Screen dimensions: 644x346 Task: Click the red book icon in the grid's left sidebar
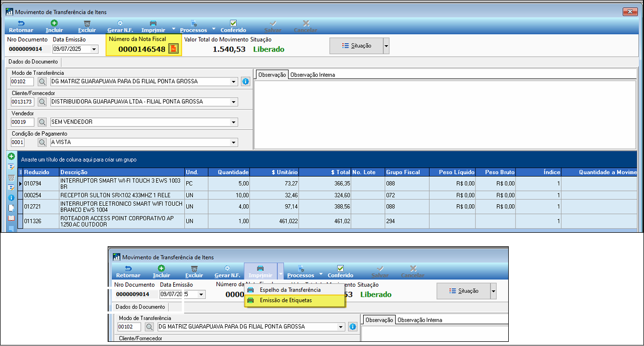[11, 218]
